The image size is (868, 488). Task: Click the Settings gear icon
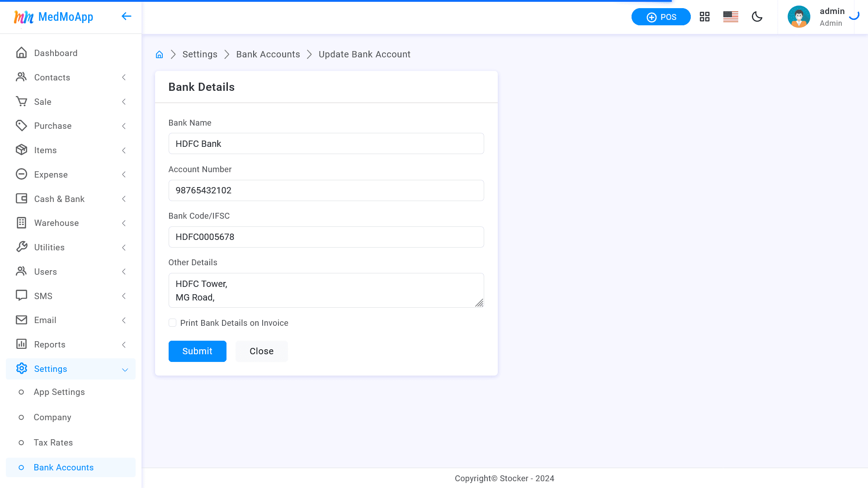21,369
